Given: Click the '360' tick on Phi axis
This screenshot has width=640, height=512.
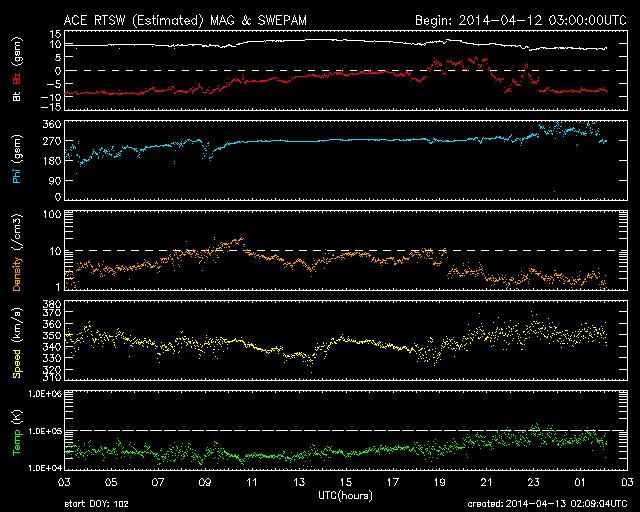Looking at the screenshot, I should [x=52, y=124].
